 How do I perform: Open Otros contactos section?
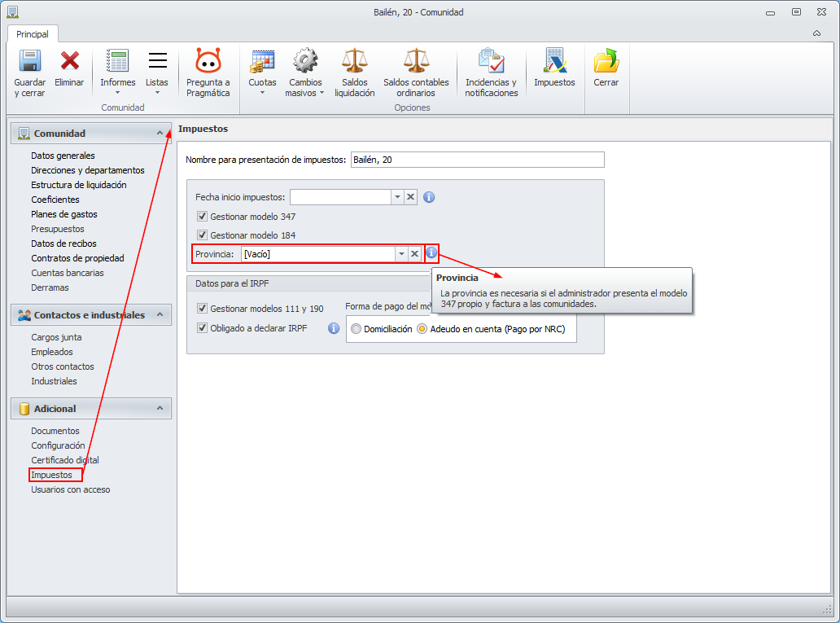click(62, 366)
